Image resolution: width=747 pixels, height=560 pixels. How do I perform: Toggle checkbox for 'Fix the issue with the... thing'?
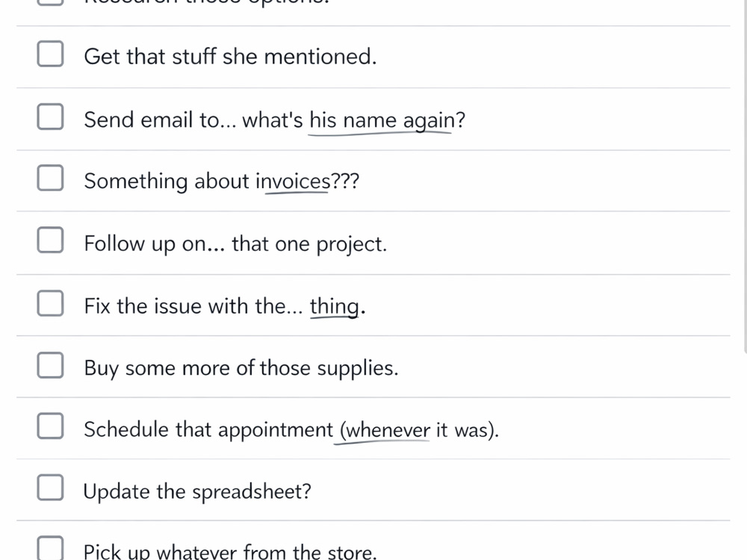[51, 303]
